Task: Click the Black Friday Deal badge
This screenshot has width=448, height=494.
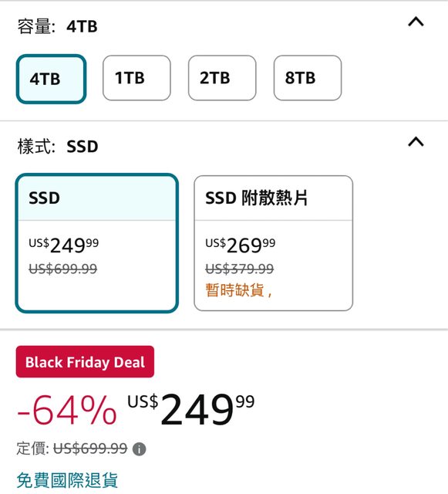Action: (x=85, y=362)
